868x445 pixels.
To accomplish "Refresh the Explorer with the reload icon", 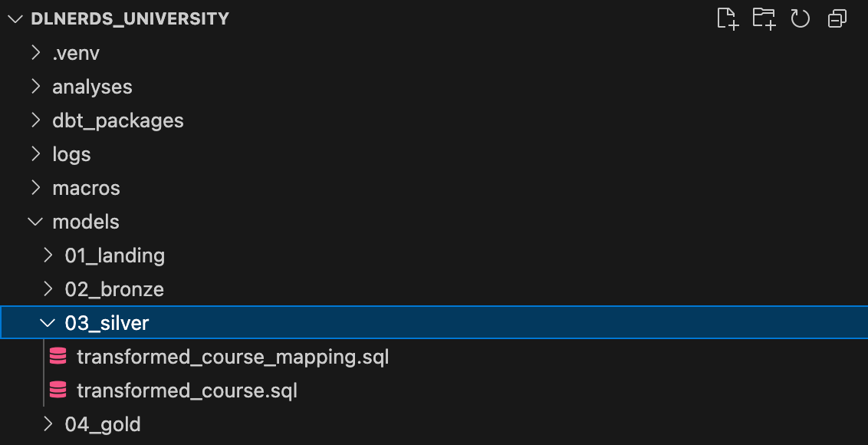I will point(800,19).
